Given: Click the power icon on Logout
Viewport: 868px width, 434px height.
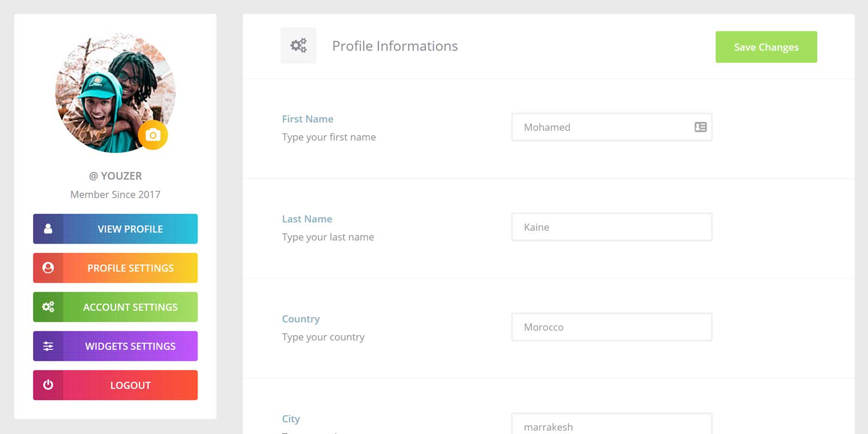Looking at the screenshot, I should point(48,385).
